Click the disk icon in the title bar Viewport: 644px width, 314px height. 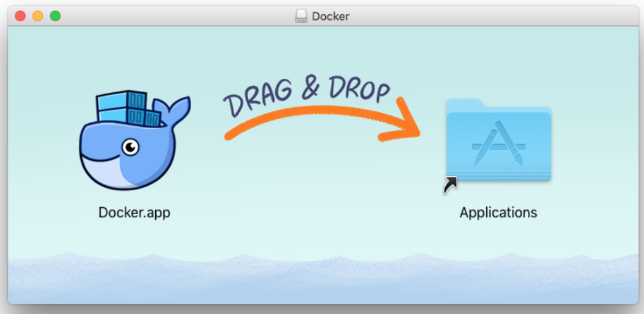[301, 16]
